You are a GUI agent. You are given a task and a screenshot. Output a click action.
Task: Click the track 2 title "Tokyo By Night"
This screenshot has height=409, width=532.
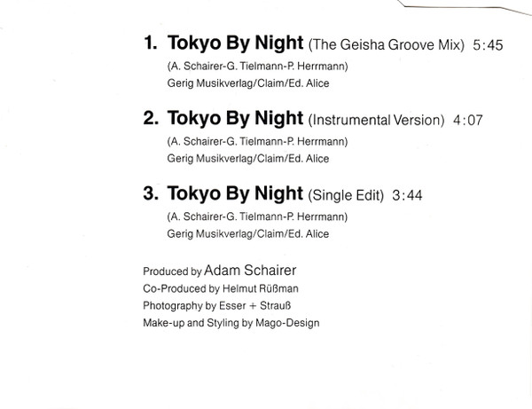(234, 117)
